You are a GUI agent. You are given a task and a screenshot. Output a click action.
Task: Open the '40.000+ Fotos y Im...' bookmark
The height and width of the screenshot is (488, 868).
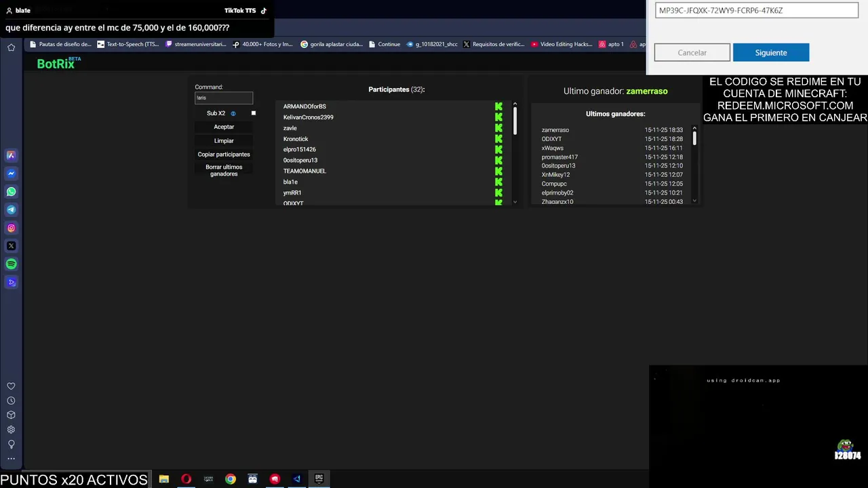pyautogui.click(x=263, y=44)
